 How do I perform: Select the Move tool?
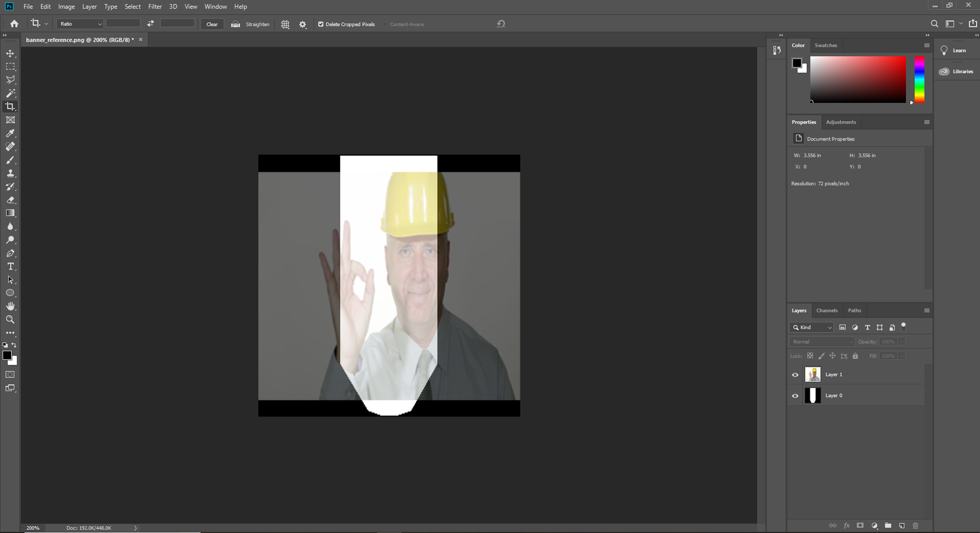[10, 53]
